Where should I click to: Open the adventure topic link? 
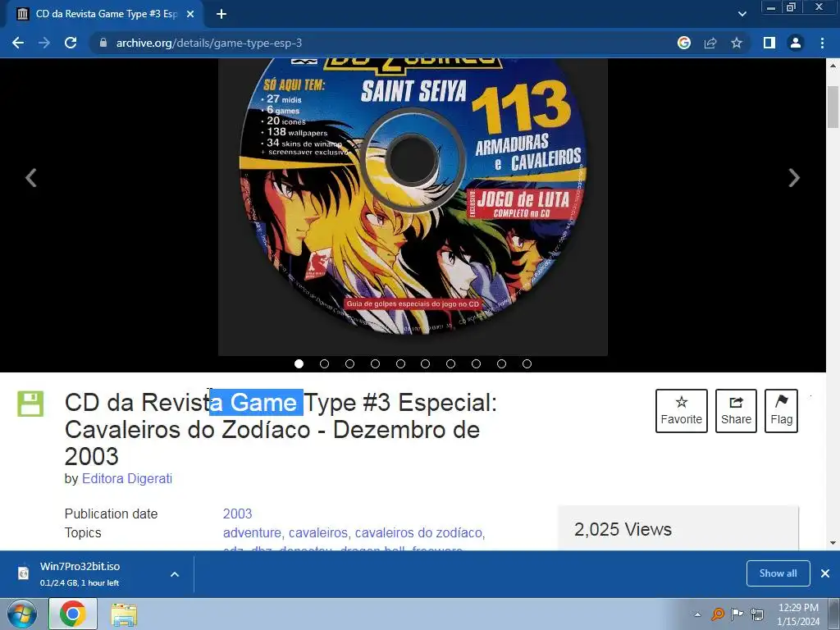point(252,533)
